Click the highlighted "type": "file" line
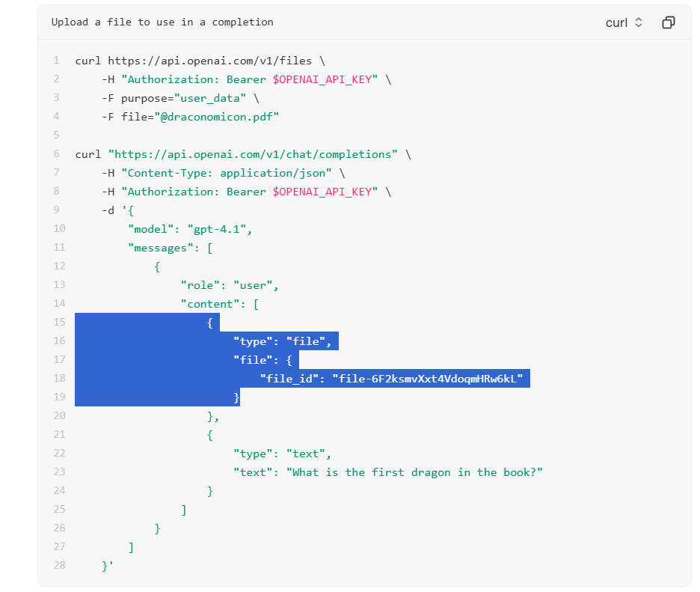Screen dimensions: 700x592 (282, 341)
